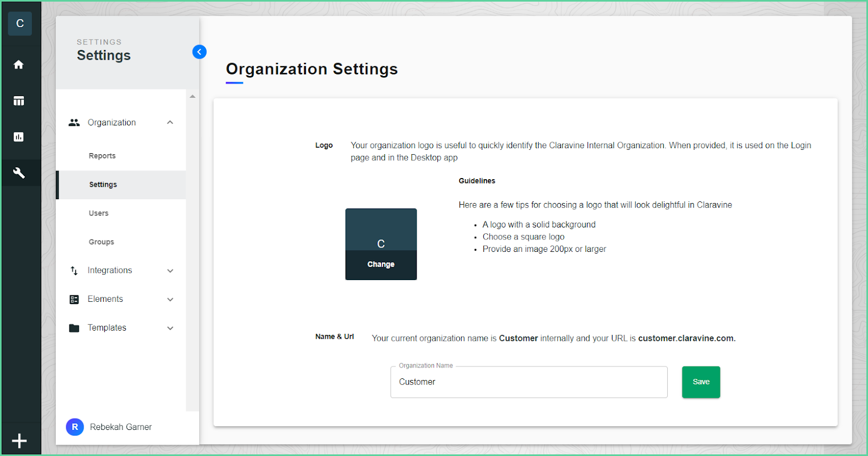Click the Settings panel title

[104, 55]
